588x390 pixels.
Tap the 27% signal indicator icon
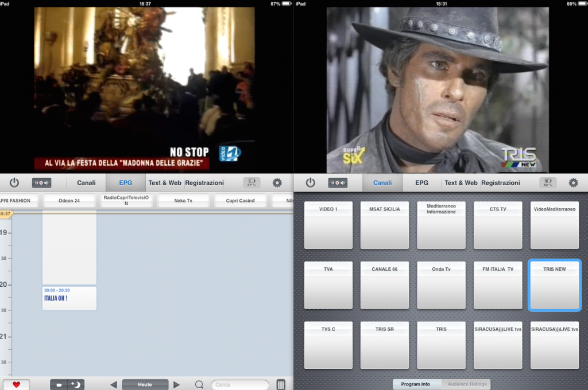tap(252, 182)
